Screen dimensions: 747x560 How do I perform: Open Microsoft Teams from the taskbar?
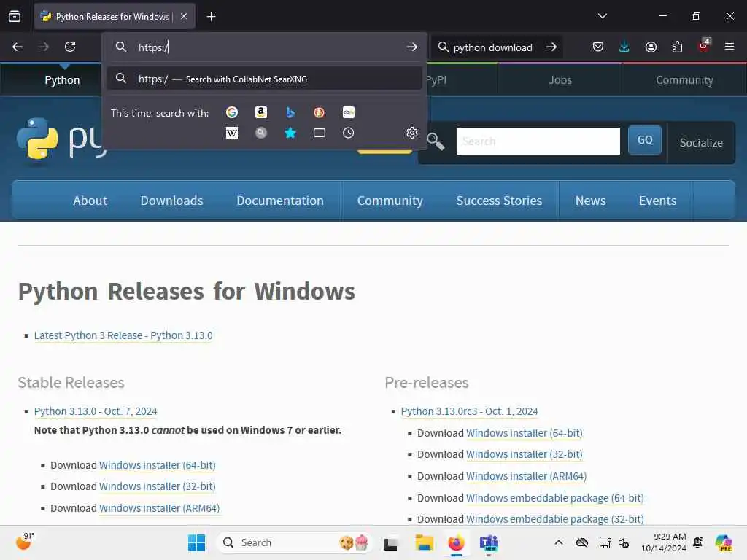(x=489, y=542)
